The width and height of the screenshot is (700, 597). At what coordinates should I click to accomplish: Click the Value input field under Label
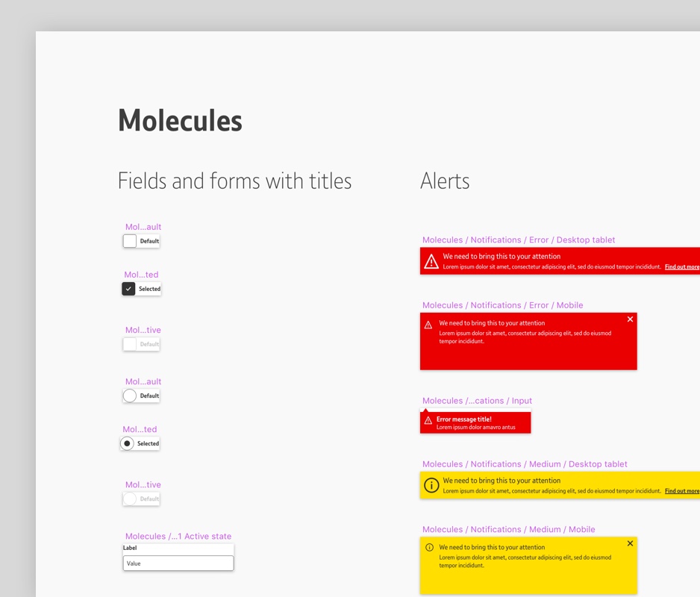(x=178, y=563)
